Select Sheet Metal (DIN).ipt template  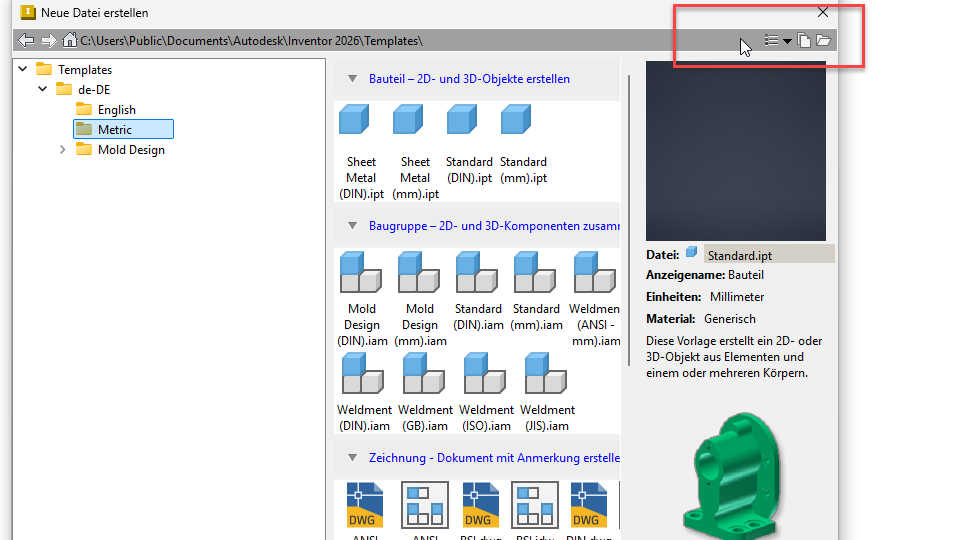[x=361, y=152]
